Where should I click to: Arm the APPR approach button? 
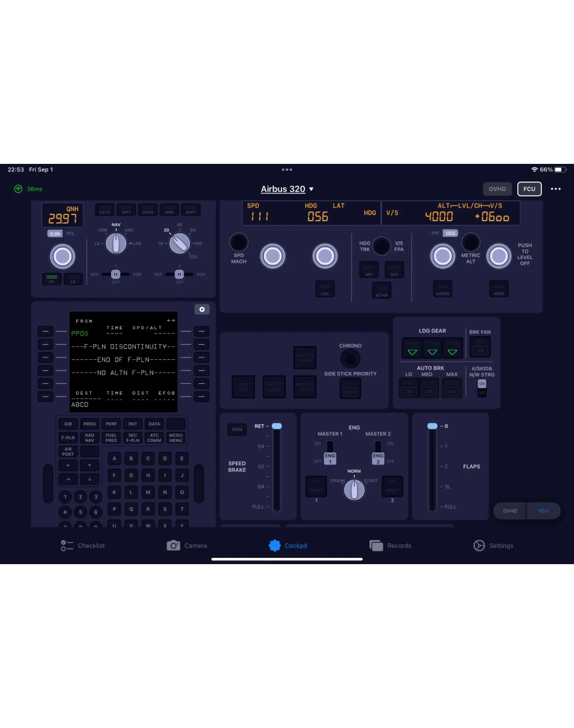tap(499, 289)
